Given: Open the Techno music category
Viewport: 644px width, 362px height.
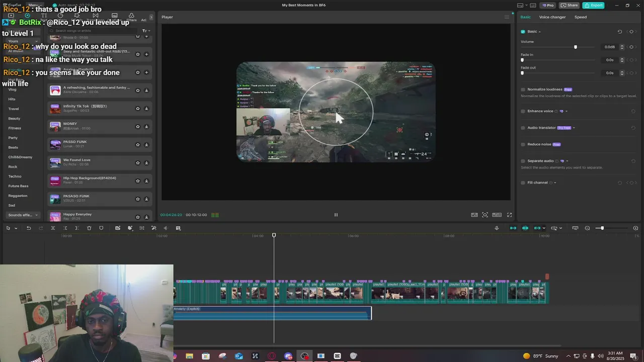Looking at the screenshot, I should [15, 176].
